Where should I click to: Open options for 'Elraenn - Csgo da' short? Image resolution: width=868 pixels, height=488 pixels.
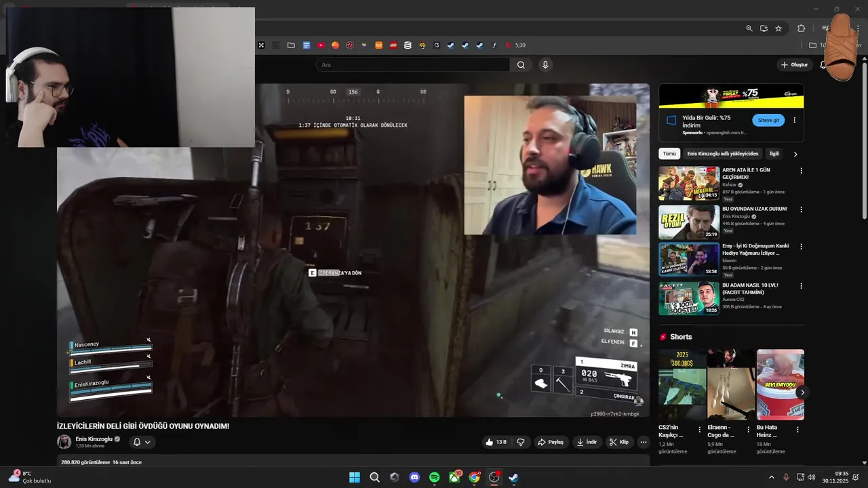749,429
